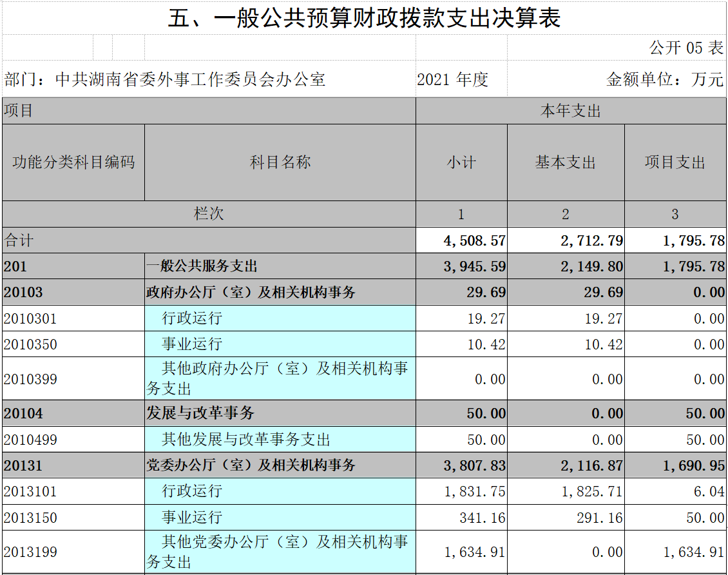
Task: Click the department name 中共湖南省委外事工作委员会办公室
Action: 190,79
